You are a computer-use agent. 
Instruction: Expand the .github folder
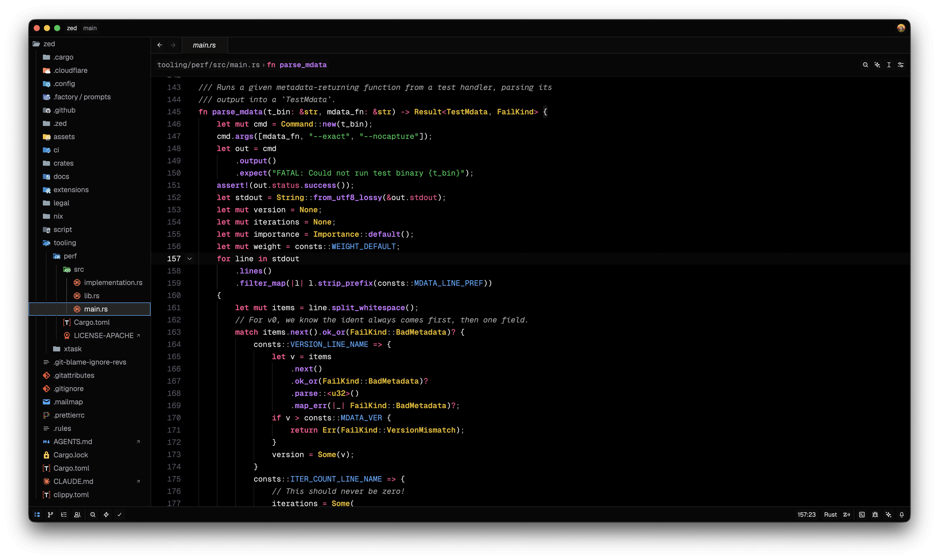90,110
